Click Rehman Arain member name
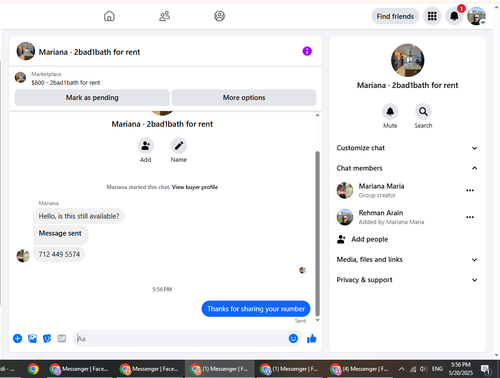This screenshot has height=378, width=500. tap(381, 213)
